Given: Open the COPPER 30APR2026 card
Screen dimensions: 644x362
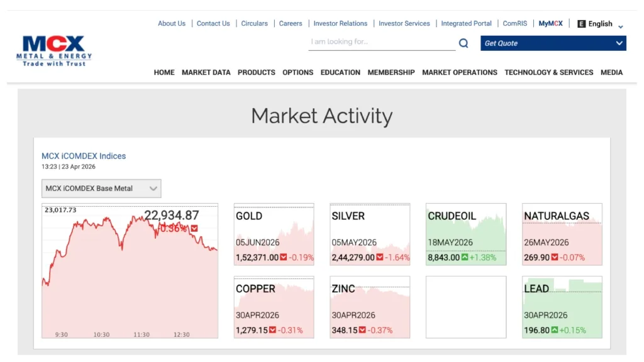Looking at the screenshot, I should click(274, 307).
